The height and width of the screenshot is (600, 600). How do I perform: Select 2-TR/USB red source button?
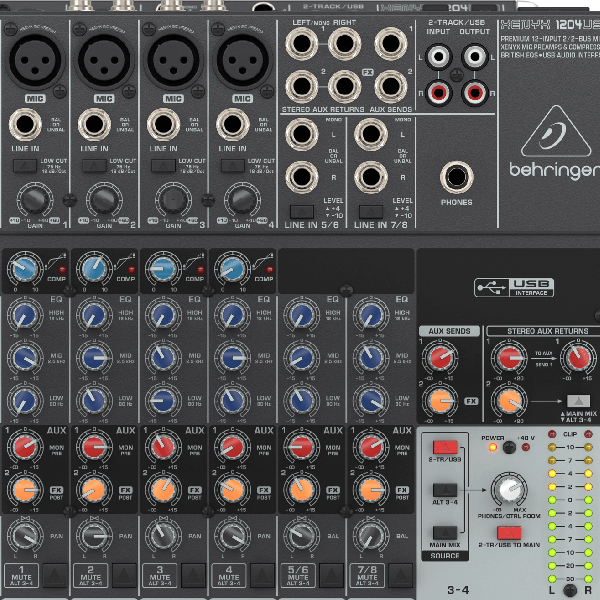point(445,447)
